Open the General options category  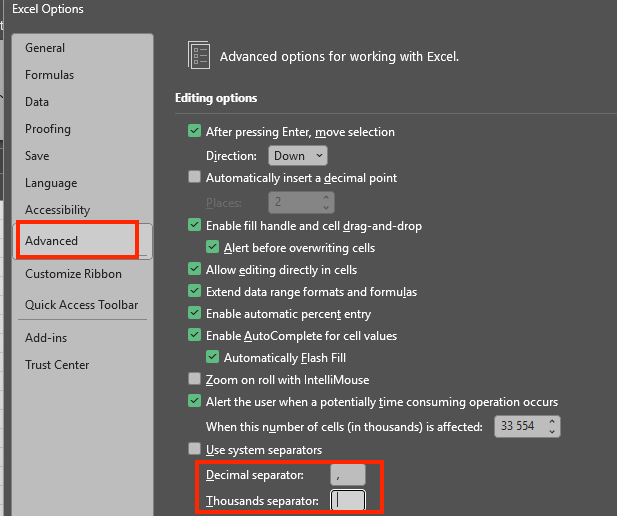tap(45, 48)
